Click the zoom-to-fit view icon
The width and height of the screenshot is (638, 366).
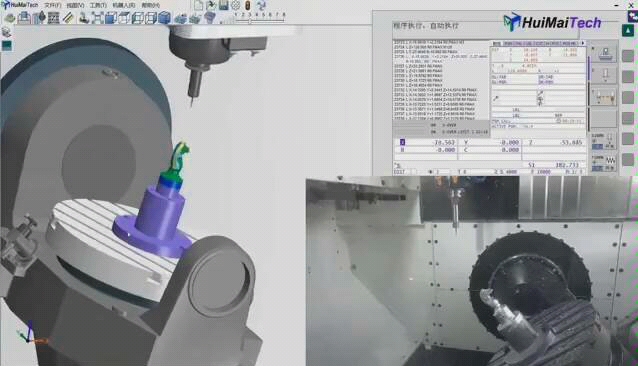click(x=98, y=18)
